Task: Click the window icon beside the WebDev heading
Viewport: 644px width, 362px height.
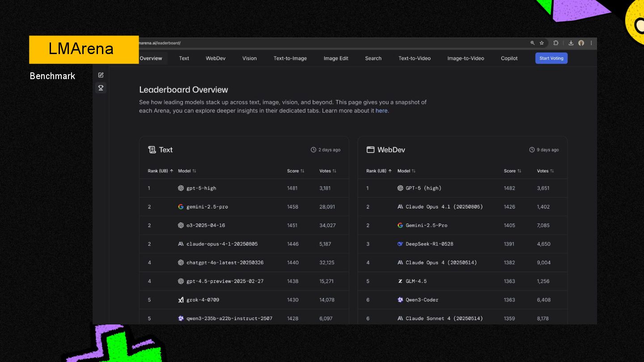Action: [370, 150]
